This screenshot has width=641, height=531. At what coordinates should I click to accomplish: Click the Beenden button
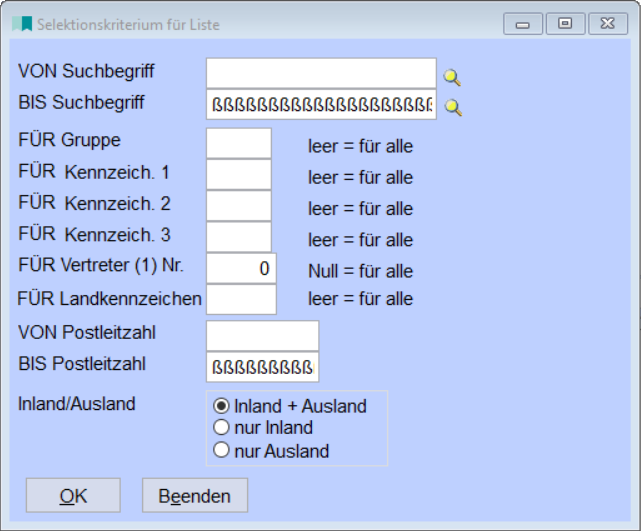pos(195,495)
